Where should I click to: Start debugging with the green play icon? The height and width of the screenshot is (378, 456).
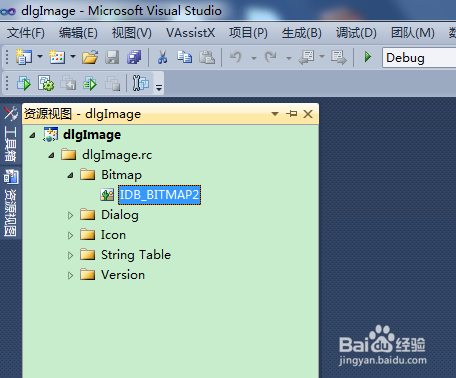click(x=368, y=57)
